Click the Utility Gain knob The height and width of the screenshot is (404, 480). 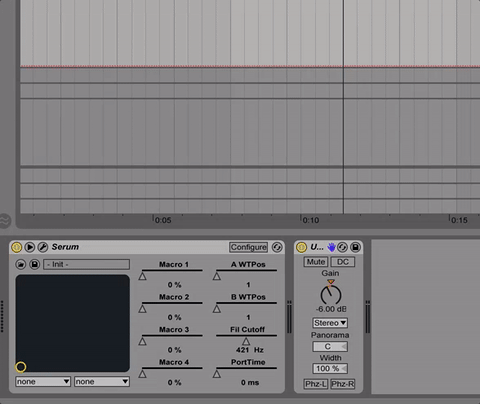tap(331, 294)
